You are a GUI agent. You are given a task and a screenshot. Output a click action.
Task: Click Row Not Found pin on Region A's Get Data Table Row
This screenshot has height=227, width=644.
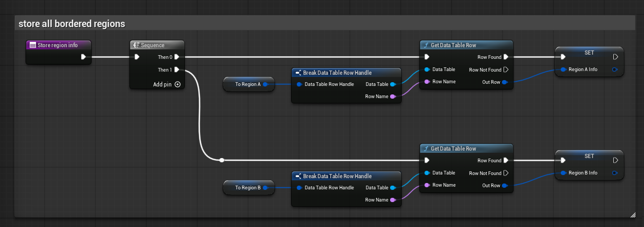506,69
